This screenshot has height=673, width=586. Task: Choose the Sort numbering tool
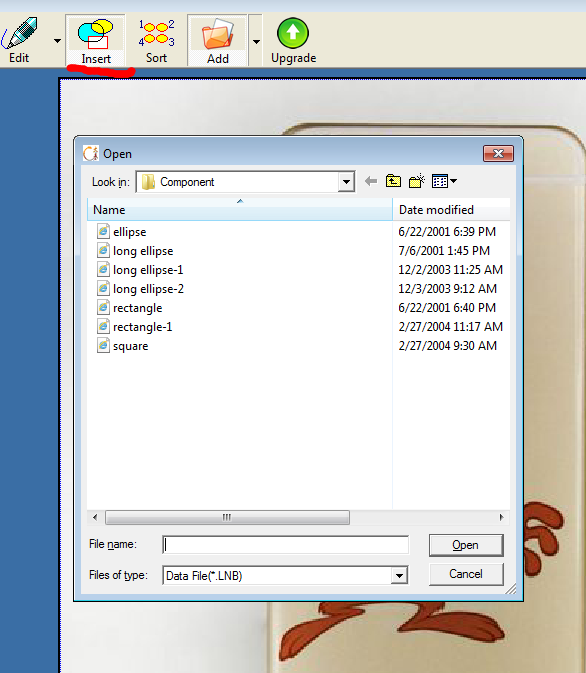click(156, 40)
